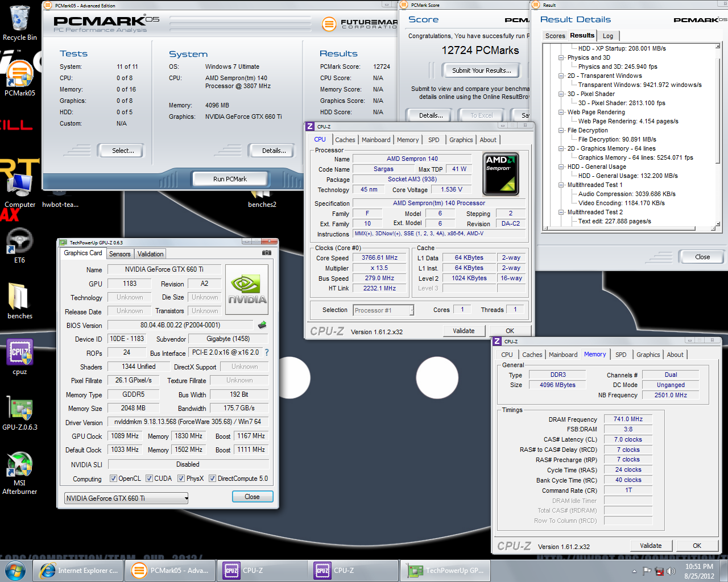Collapse the 2D - Transparent Windows node
This screenshot has width=728, height=582.
click(561, 76)
